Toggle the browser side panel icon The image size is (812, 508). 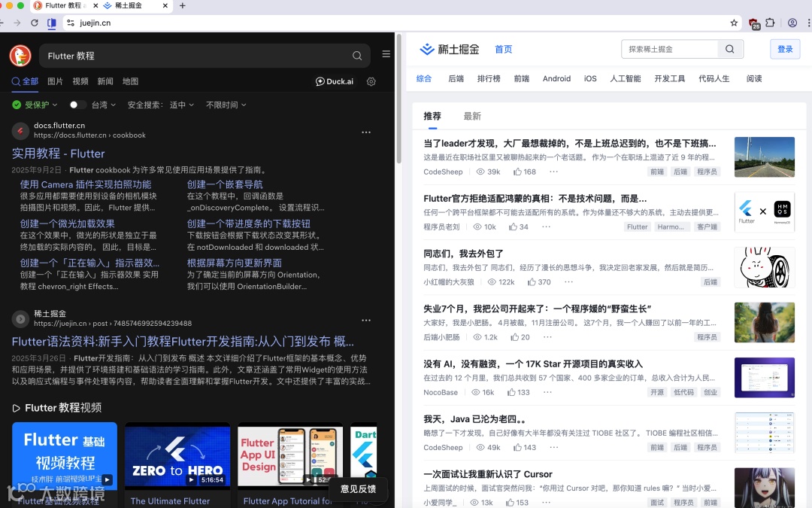point(51,23)
